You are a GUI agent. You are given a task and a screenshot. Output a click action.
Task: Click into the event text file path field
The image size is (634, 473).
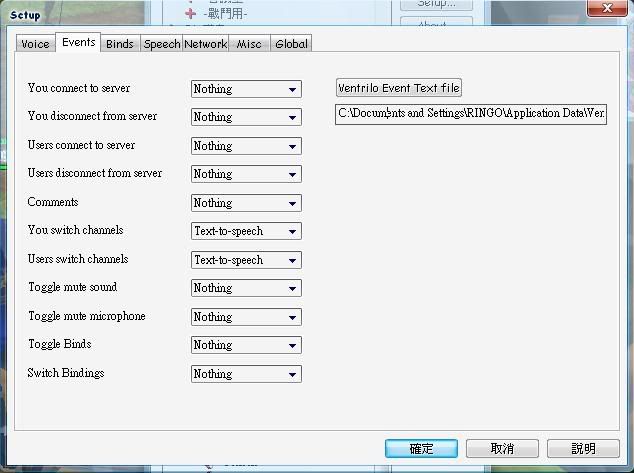coord(471,114)
